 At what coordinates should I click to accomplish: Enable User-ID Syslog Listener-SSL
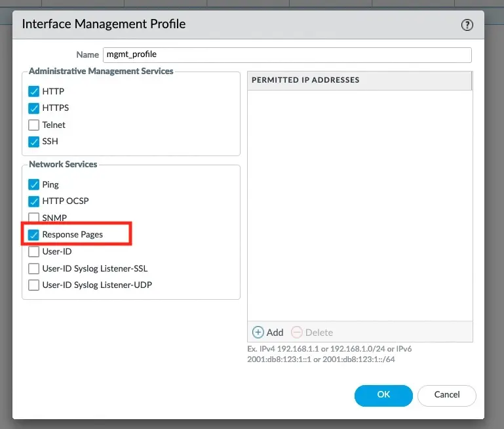pos(34,268)
